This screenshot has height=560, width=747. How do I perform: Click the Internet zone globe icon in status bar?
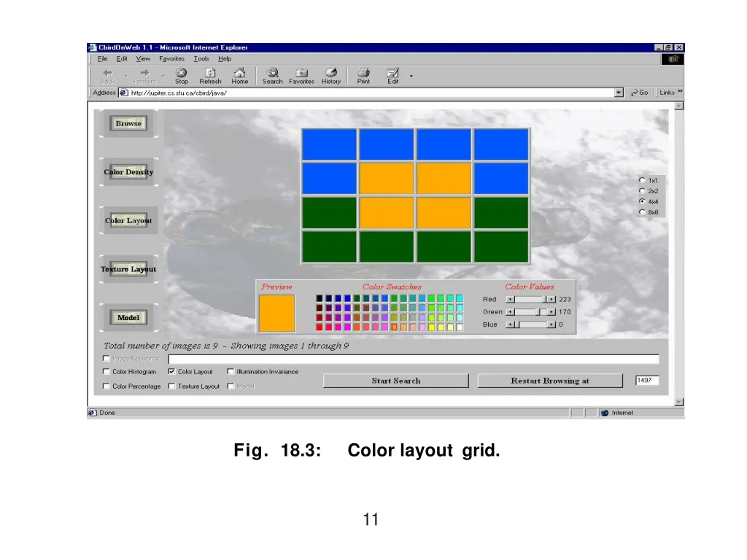[x=605, y=413]
